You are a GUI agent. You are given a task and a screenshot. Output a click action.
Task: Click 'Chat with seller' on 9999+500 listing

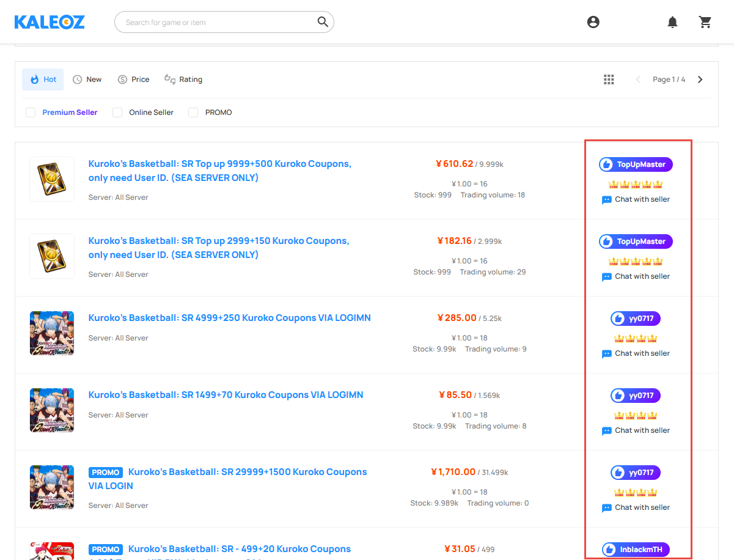pyautogui.click(x=642, y=199)
